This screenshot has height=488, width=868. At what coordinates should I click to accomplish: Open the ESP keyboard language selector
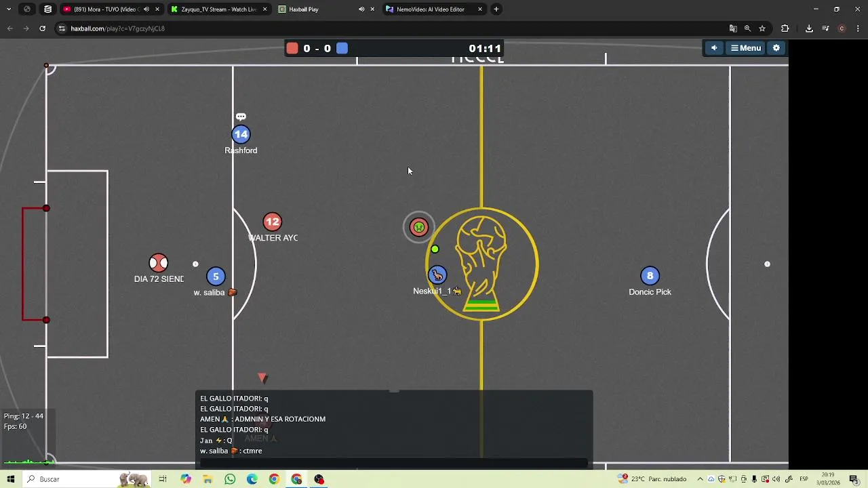pyautogui.click(x=804, y=479)
